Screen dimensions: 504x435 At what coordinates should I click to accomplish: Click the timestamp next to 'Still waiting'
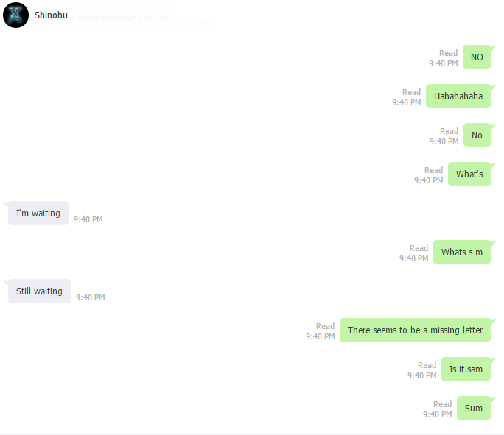point(91,297)
